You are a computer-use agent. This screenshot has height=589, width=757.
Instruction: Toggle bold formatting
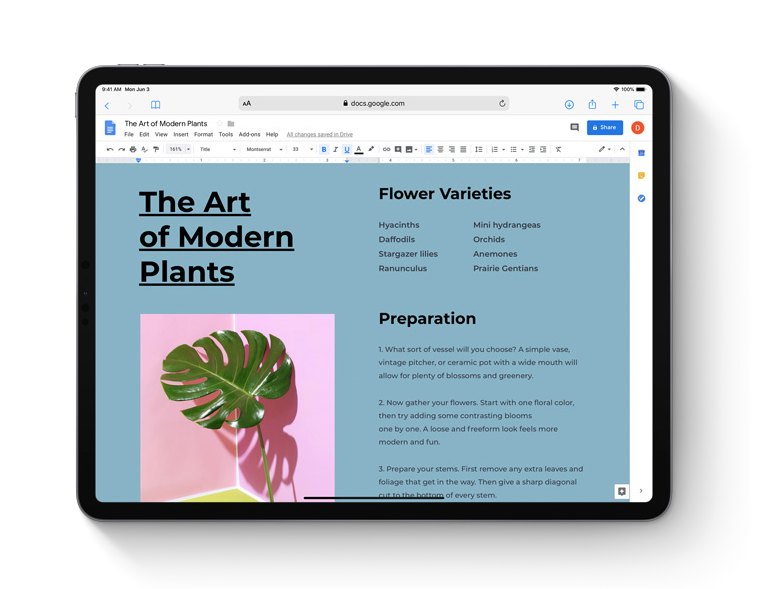[x=324, y=150]
